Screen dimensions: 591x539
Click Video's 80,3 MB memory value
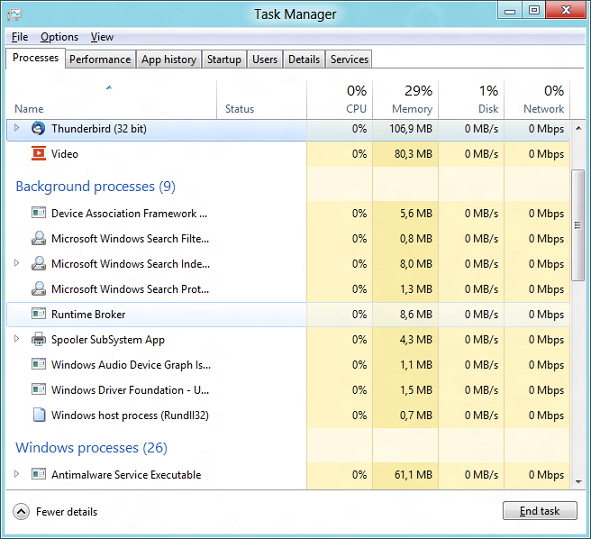pyautogui.click(x=413, y=154)
